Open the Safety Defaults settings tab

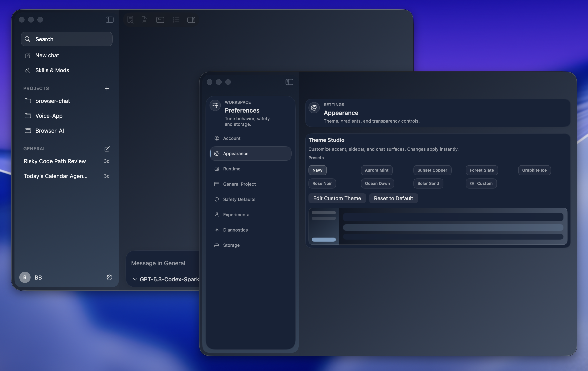point(239,199)
